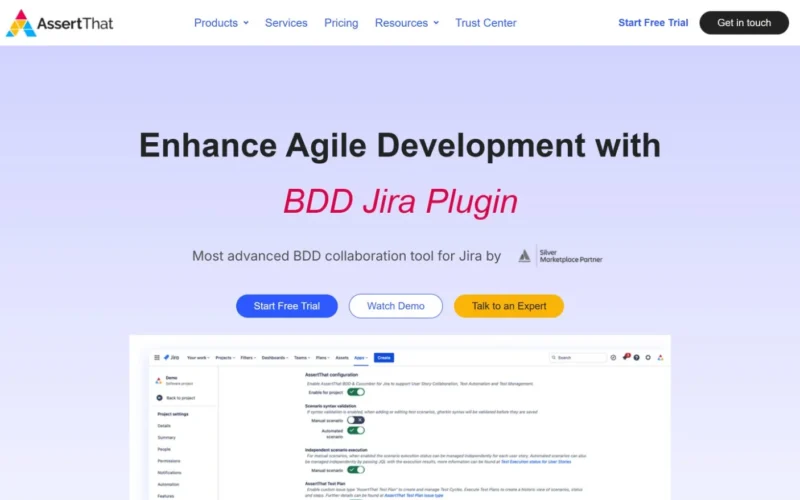Click the 'BDD Jira Plugin' red heading
Screen dimensions: 800x500
[x=401, y=202]
